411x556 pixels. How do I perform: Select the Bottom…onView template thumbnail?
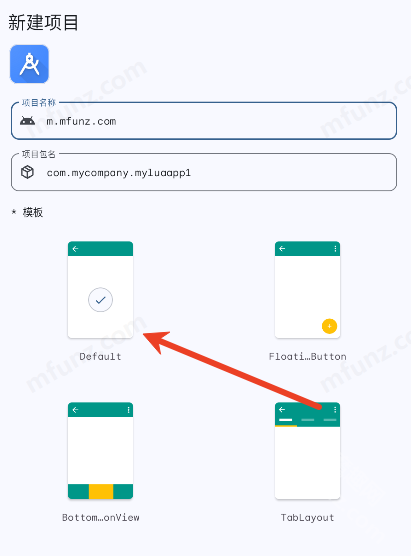tap(100, 451)
